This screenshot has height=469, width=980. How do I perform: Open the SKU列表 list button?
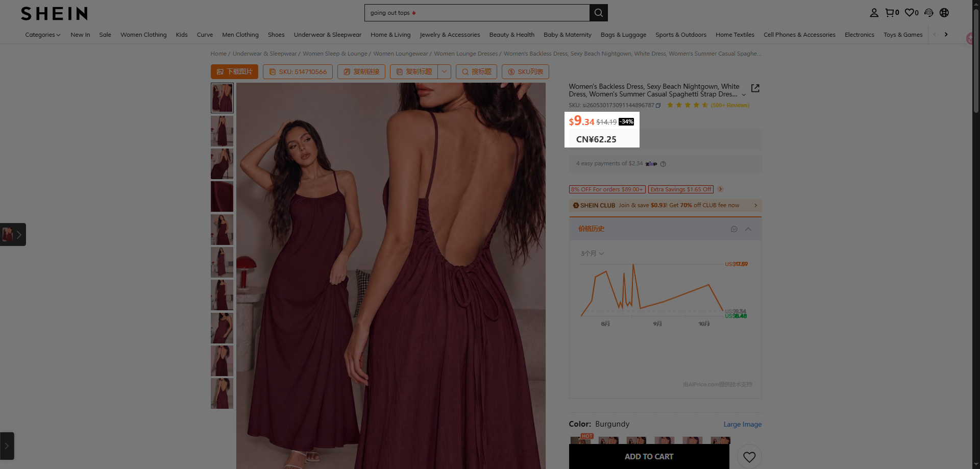pos(525,72)
